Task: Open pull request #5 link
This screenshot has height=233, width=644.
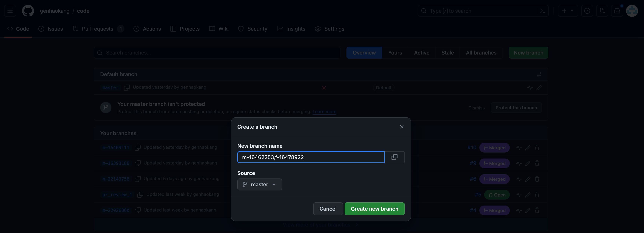Action: [x=478, y=195]
